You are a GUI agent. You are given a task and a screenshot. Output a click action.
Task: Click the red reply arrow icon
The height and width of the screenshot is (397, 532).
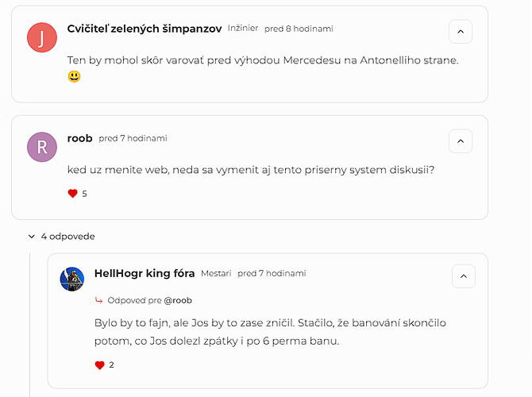coord(98,300)
